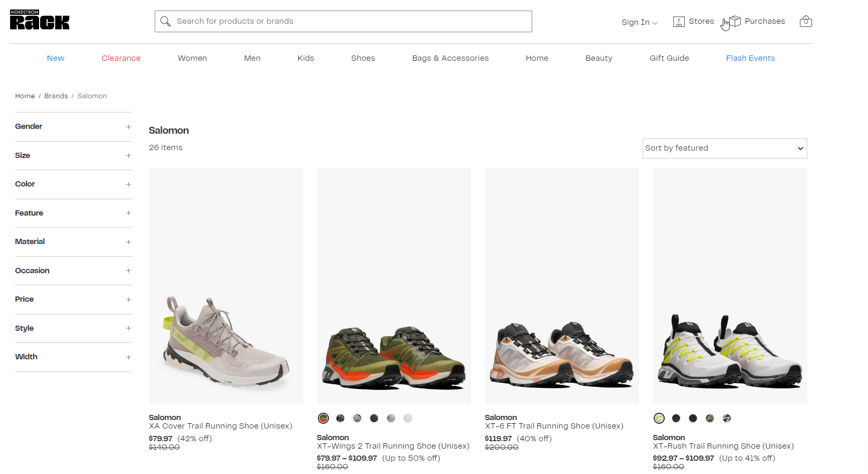Expand the Gender filter
The image size is (868, 474).
point(73,127)
